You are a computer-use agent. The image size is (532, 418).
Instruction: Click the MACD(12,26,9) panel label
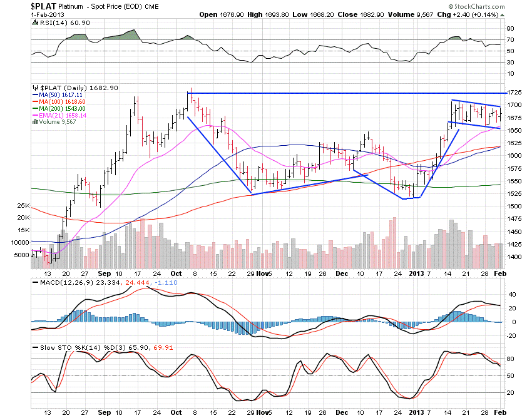56,284
